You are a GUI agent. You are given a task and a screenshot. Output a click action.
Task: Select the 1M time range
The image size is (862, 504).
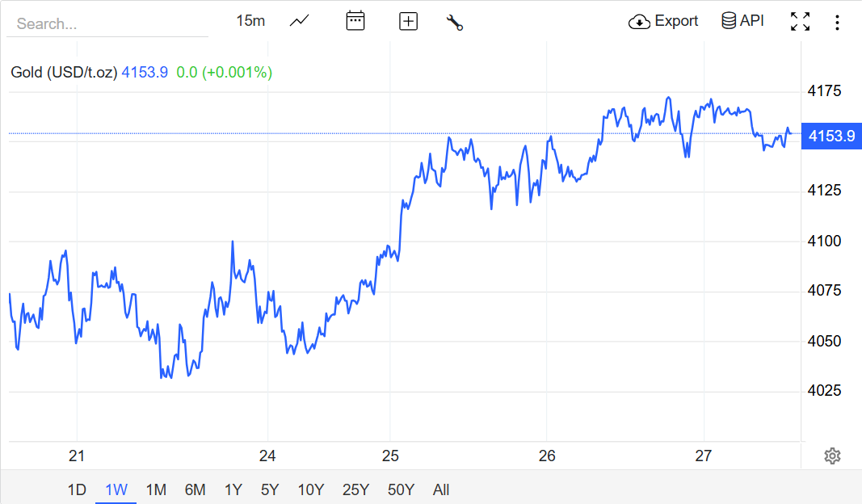tap(156, 489)
